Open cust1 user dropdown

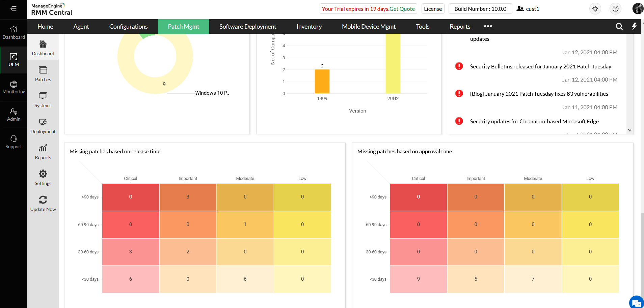coord(528,9)
